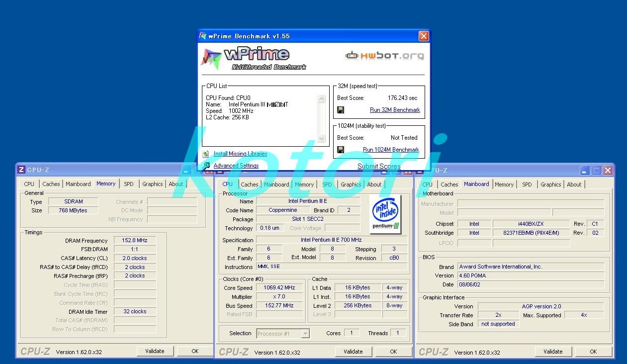This screenshot has height=364, width=627.
Task: Open Memory tab in right CPU-Z window
Action: [x=504, y=184]
